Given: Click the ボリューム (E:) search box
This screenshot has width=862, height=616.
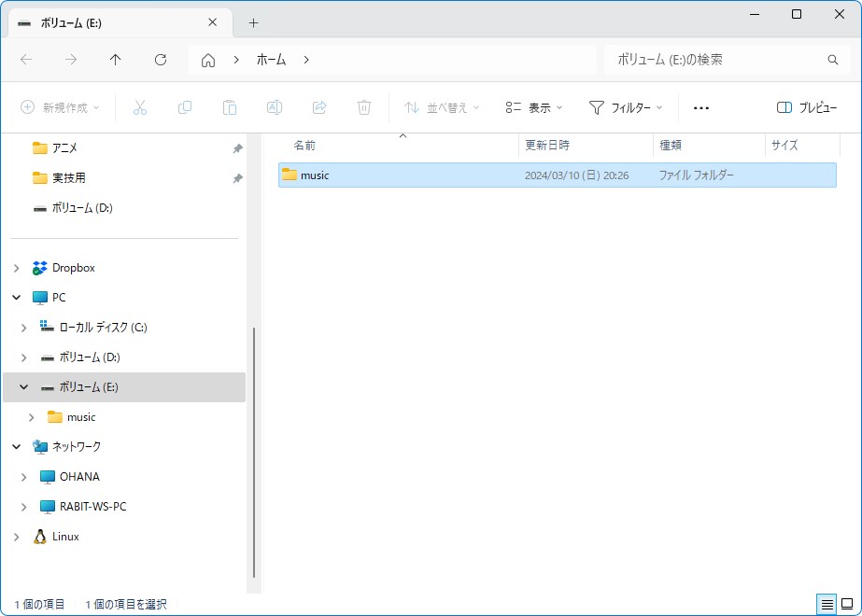Looking at the screenshot, I should point(719,60).
